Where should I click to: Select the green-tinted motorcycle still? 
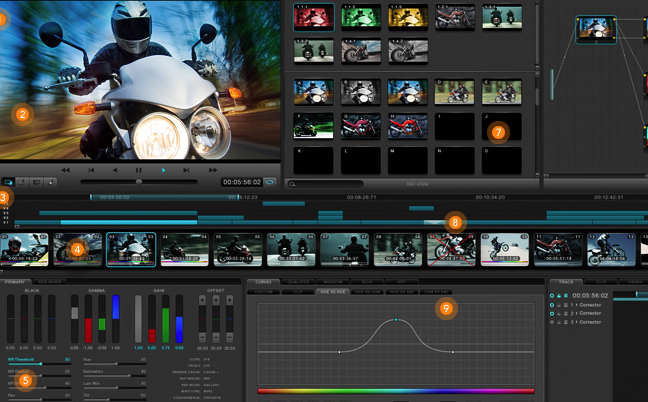(361, 17)
